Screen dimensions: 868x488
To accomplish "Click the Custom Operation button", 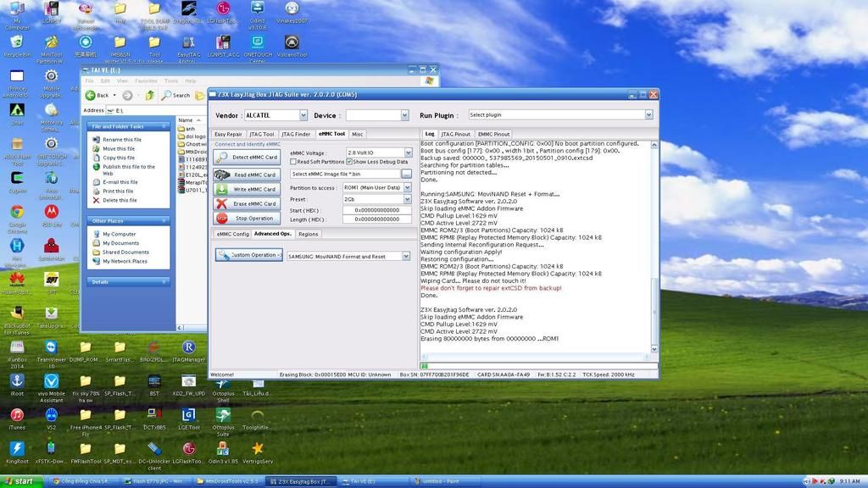I will point(249,254).
